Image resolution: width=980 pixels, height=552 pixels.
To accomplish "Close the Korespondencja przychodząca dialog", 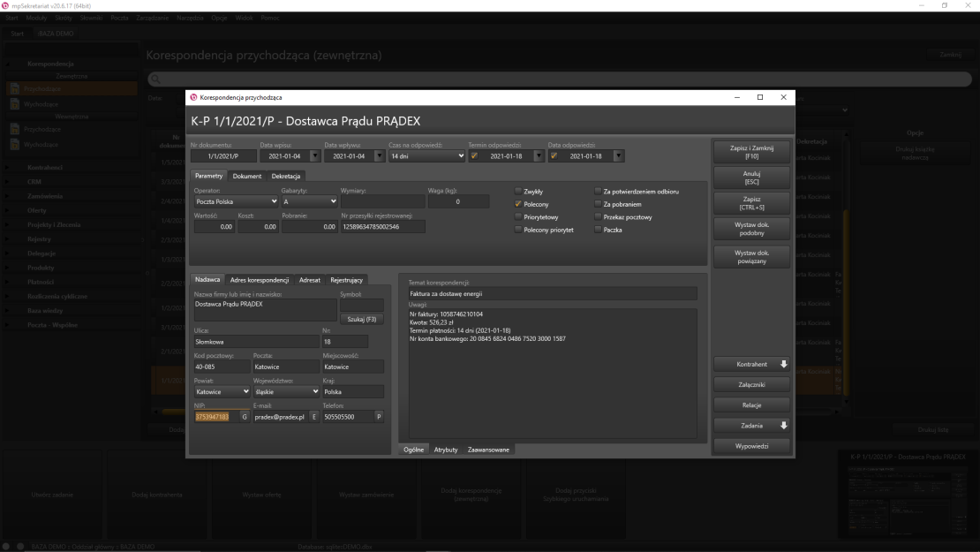I will tap(783, 97).
